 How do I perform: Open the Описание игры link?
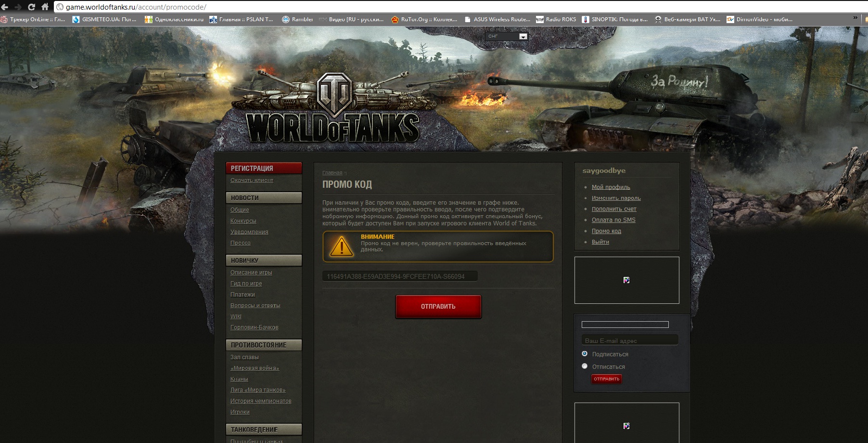251,273
